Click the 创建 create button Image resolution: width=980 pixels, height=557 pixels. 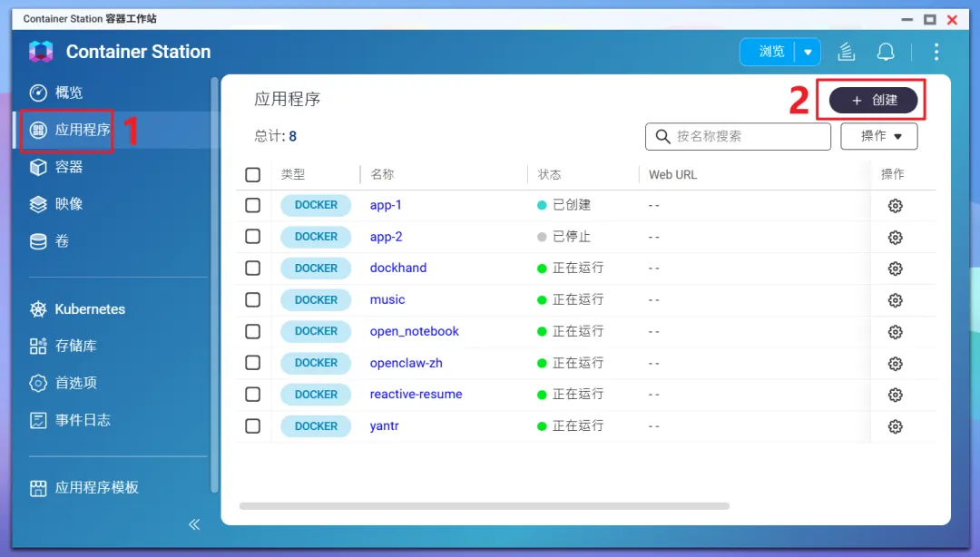873,100
